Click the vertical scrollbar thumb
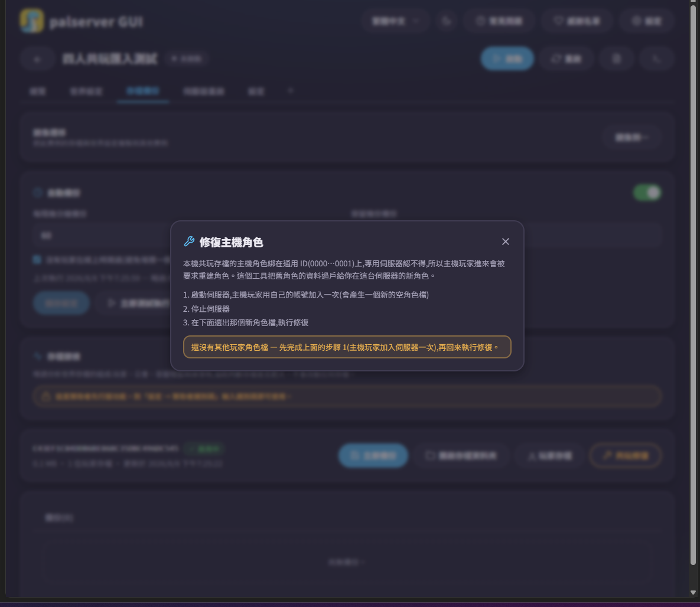The height and width of the screenshot is (607, 700). 693,129
